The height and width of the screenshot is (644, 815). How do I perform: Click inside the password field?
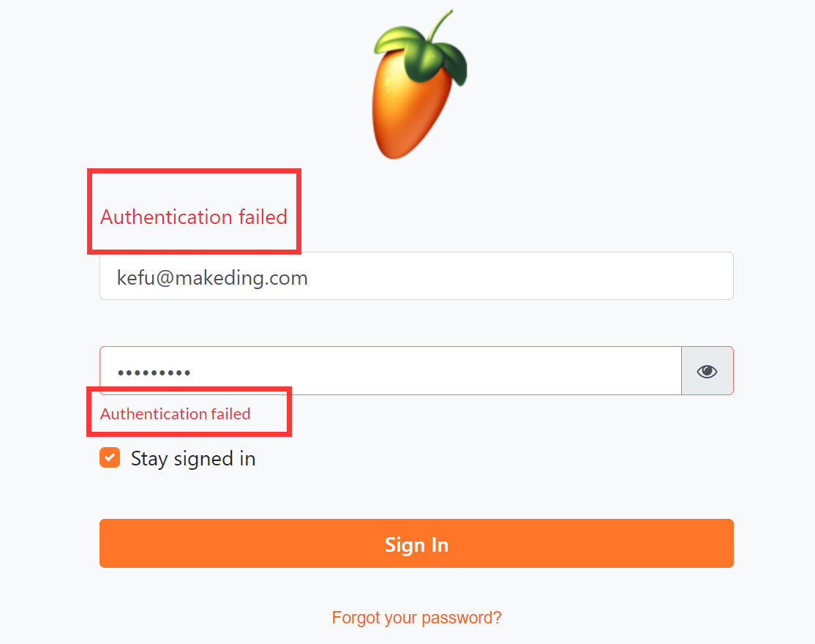(390, 371)
